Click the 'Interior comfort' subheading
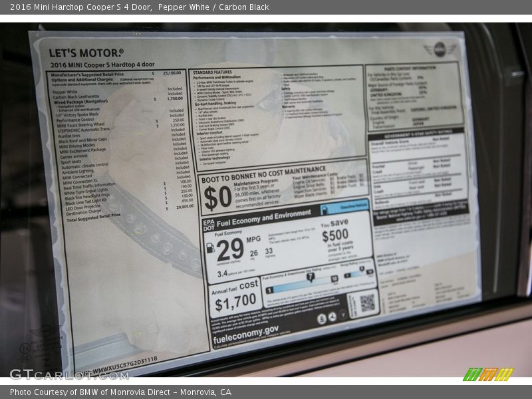Viewport: 532px width, 399px height. (209, 134)
